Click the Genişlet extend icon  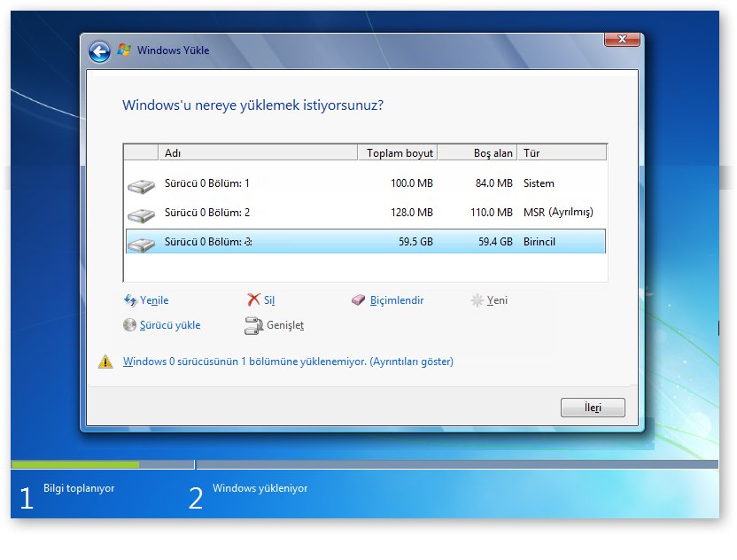click(253, 326)
